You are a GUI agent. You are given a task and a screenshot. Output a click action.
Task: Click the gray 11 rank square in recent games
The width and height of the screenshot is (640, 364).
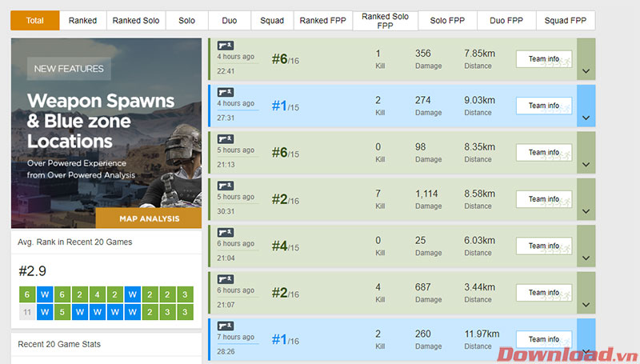click(x=26, y=310)
